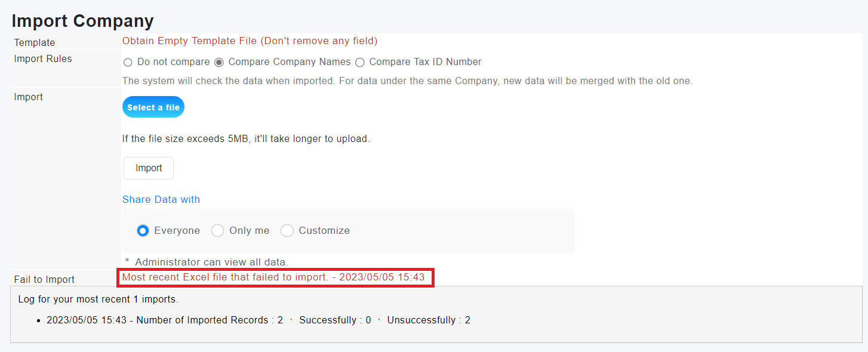The image size is (868, 352).
Task: Click the white Import button
Action: click(x=149, y=168)
